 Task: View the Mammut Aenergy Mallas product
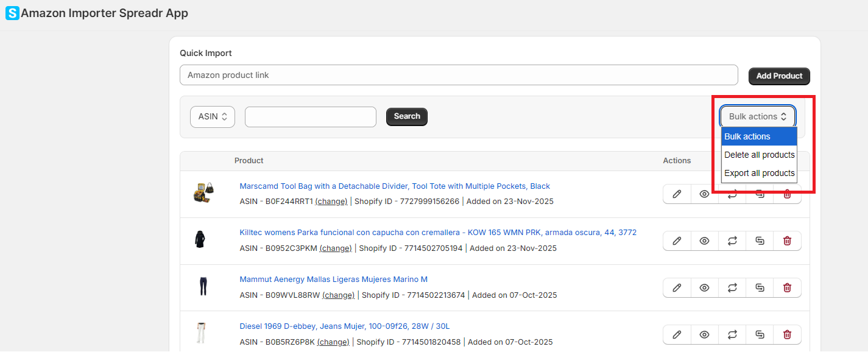705,287
